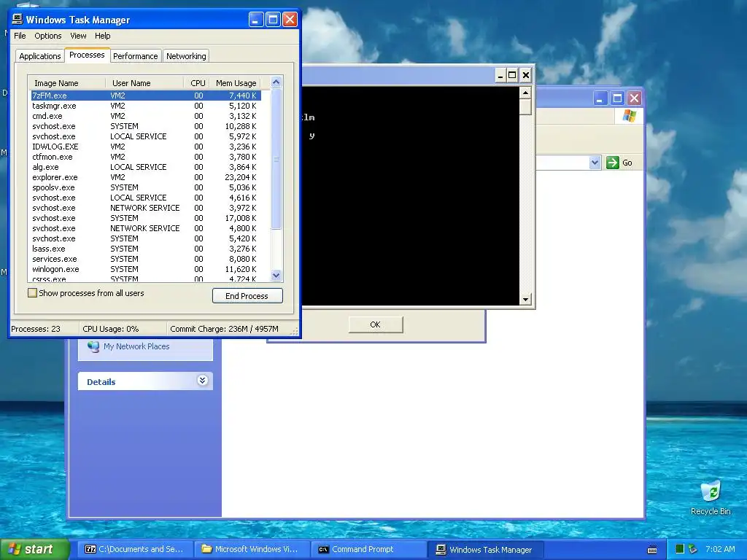Select the 7zFM.exe process row
The width and height of the screenshot is (747, 560).
point(146,96)
